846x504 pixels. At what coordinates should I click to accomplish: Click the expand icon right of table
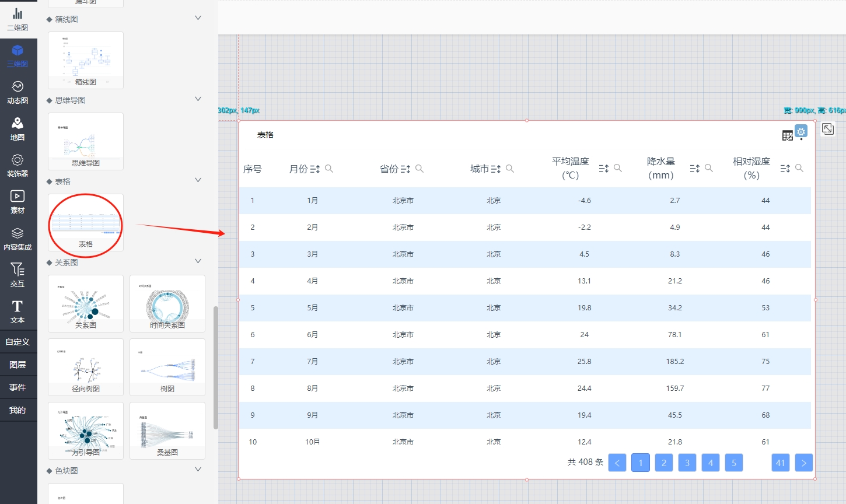(827, 129)
